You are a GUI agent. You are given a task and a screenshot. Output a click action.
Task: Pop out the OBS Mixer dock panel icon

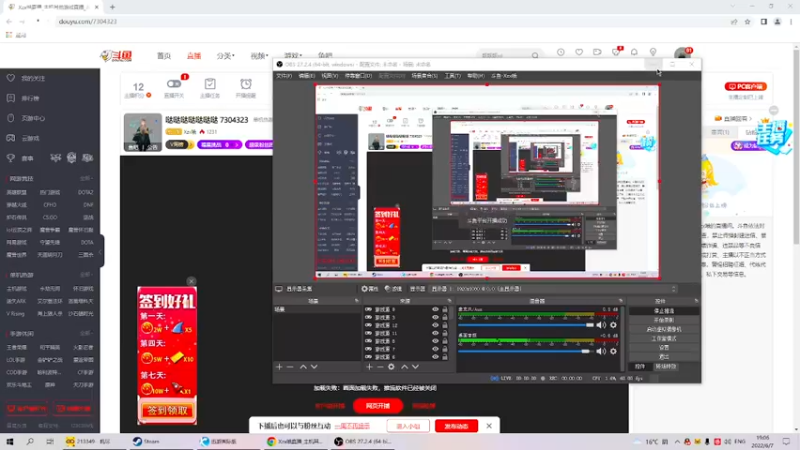coord(621,301)
